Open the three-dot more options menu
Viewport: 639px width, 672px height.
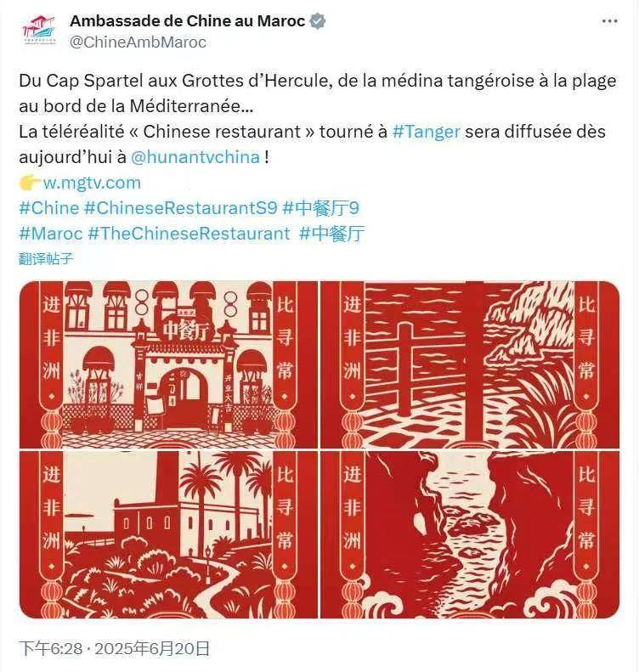(x=609, y=21)
